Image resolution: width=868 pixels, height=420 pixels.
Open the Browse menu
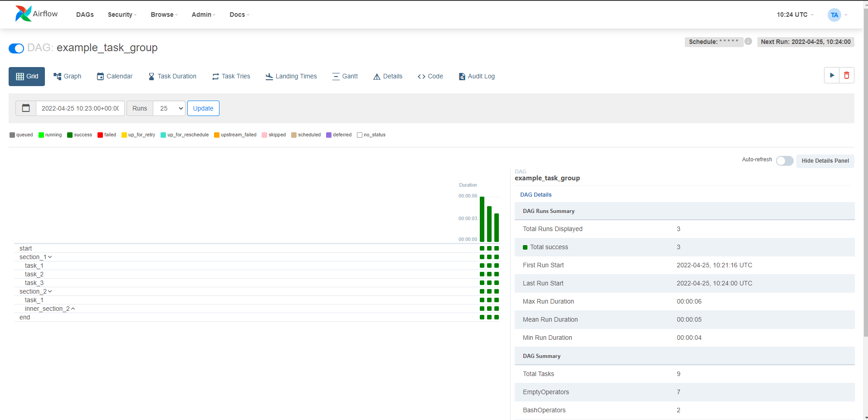164,14
